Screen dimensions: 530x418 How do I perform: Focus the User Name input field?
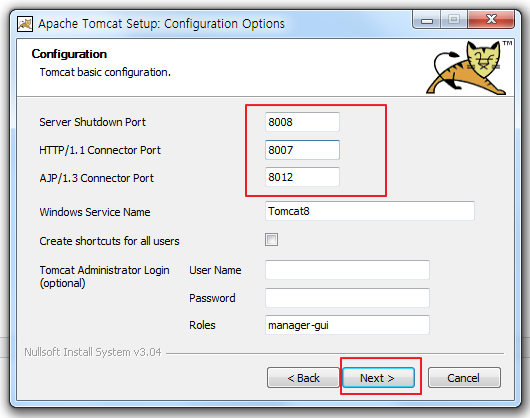coord(347,270)
